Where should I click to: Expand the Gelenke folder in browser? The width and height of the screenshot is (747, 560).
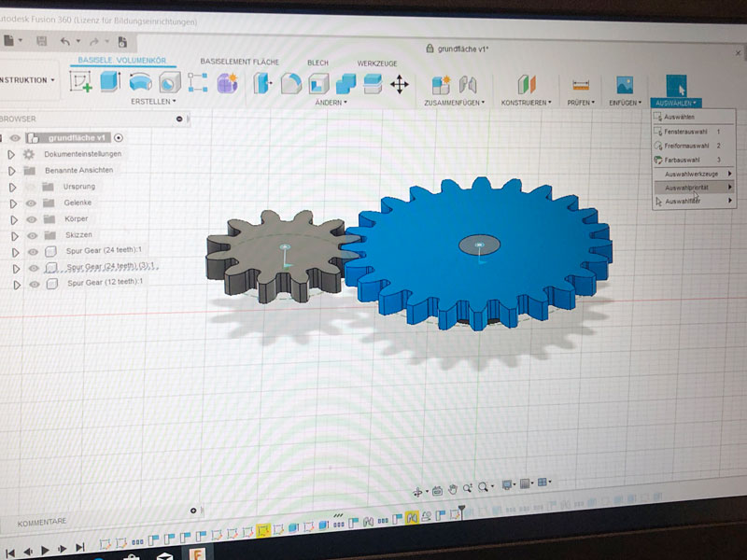(x=12, y=203)
